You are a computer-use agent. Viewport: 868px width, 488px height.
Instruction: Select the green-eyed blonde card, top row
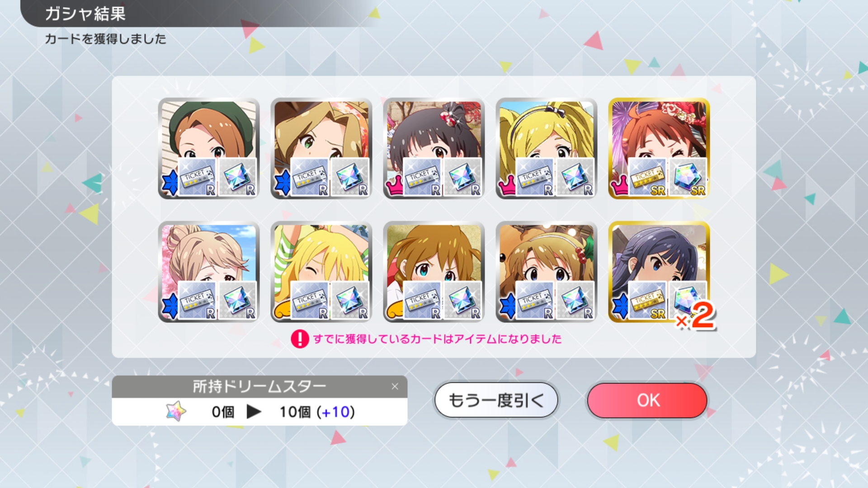pos(321,148)
